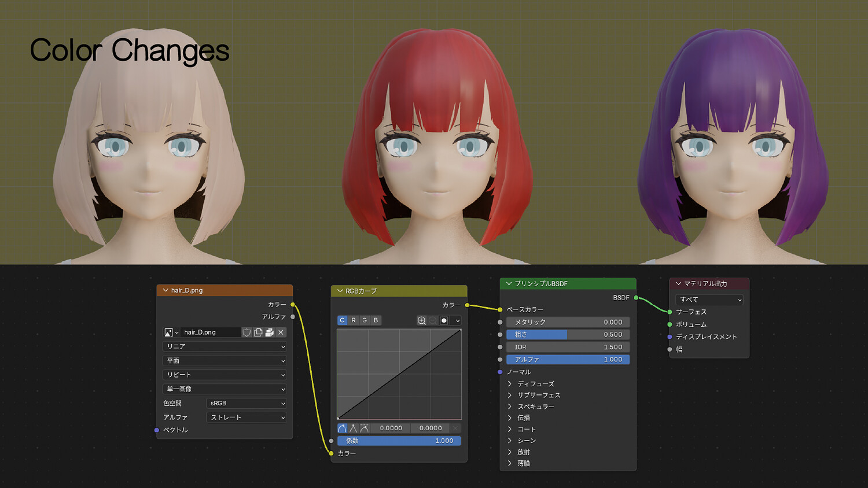Screen dimensions: 868x488
Task: Click the ディスプレイスメント input socket
Action: pos(670,337)
